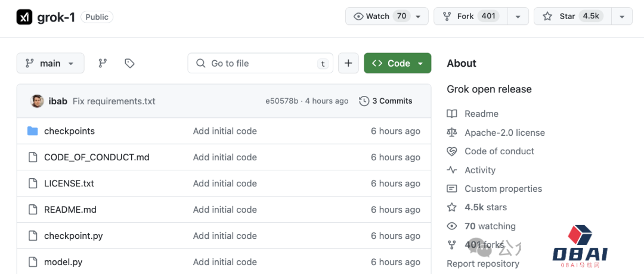Click the Readme book icon in About
Screen dimensions: 644x274
[x=452, y=114]
